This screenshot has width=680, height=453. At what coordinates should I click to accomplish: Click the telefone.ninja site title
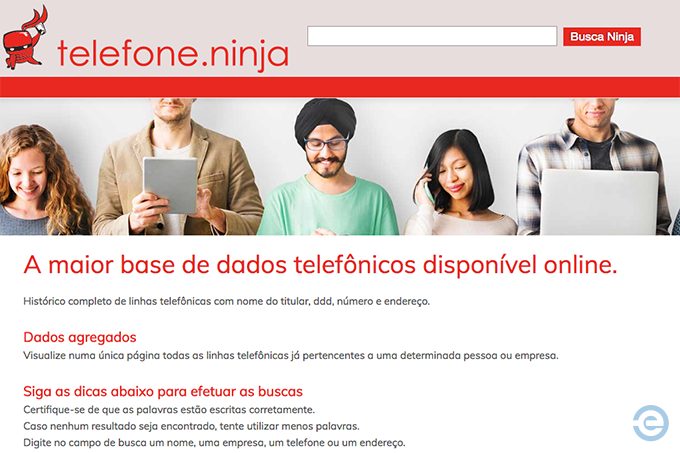click(173, 54)
